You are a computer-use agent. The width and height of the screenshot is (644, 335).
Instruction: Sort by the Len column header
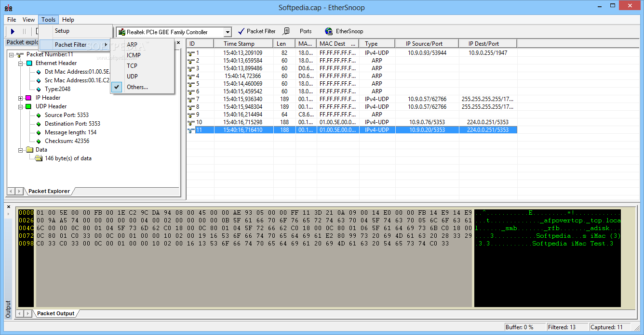tap(284, 44)
